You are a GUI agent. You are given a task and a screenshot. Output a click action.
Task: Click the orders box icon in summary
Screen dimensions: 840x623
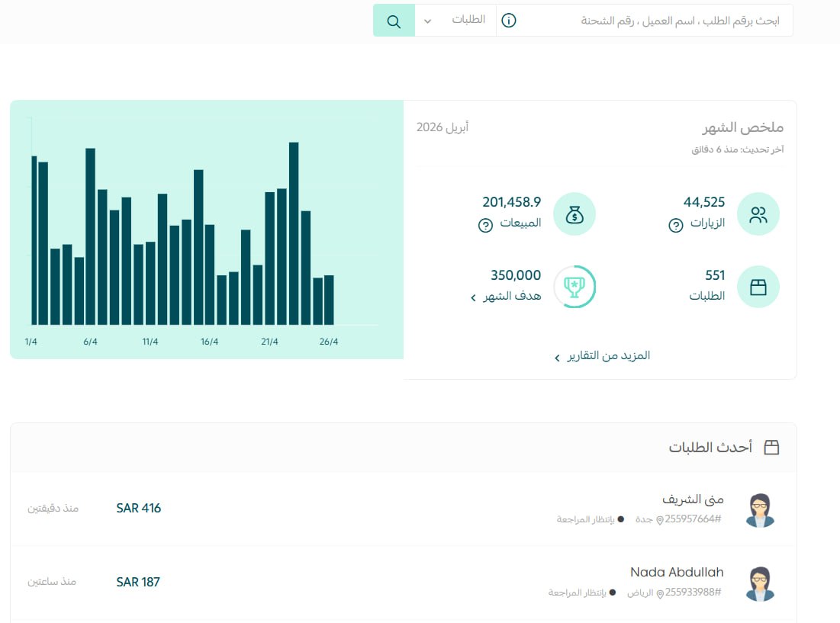pos(758,287)
